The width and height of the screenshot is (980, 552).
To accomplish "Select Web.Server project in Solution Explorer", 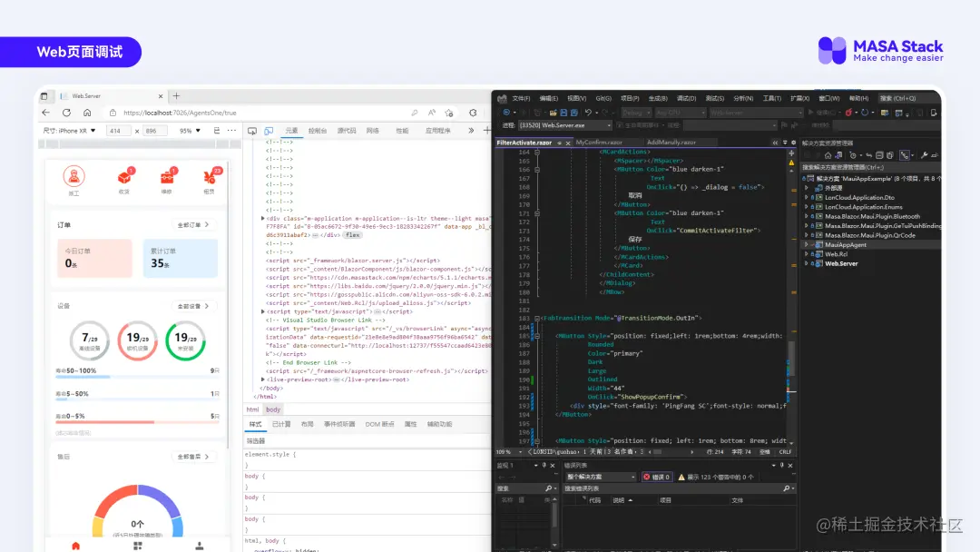I will [x=841, y=264].
